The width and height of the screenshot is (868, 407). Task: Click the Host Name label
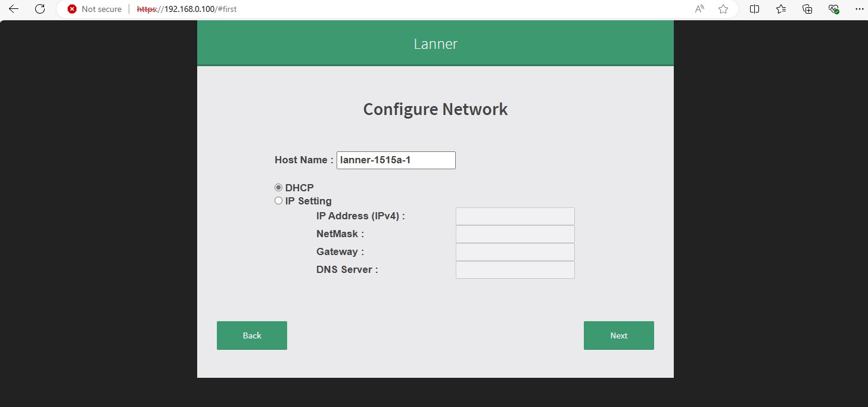pyautogui.click(x=304, y=160)
